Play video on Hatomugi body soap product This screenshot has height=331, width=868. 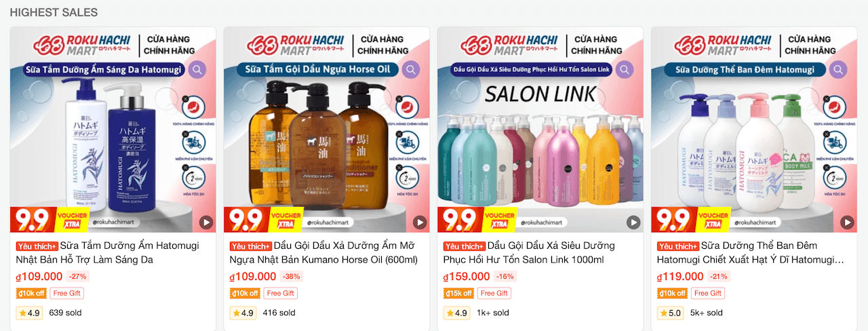coord(206,222)
